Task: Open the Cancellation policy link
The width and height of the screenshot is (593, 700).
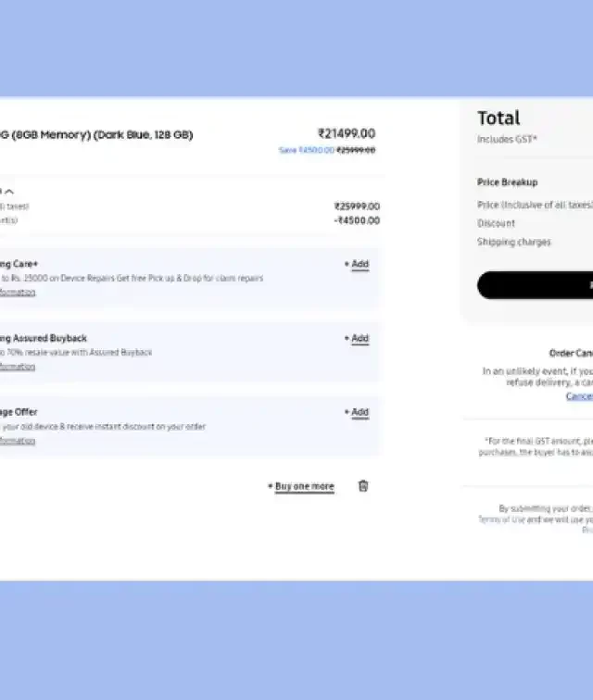Action: (579, 396)
